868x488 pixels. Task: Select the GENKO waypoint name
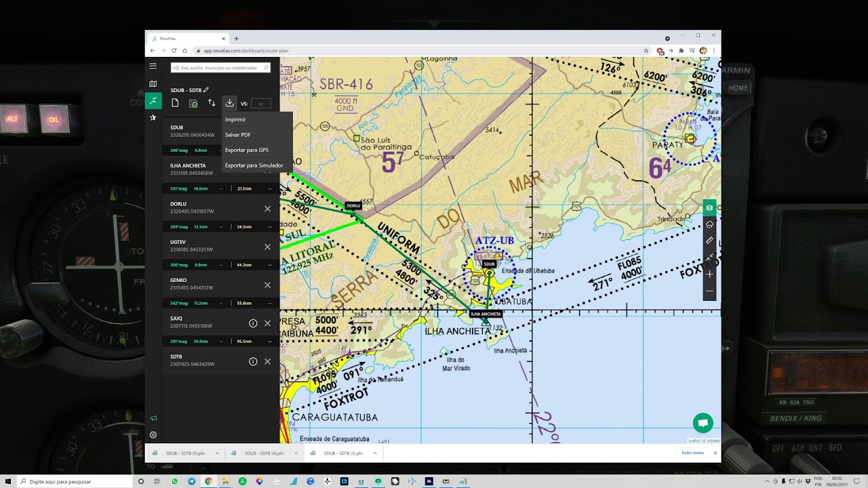click(x=178, y=280)
